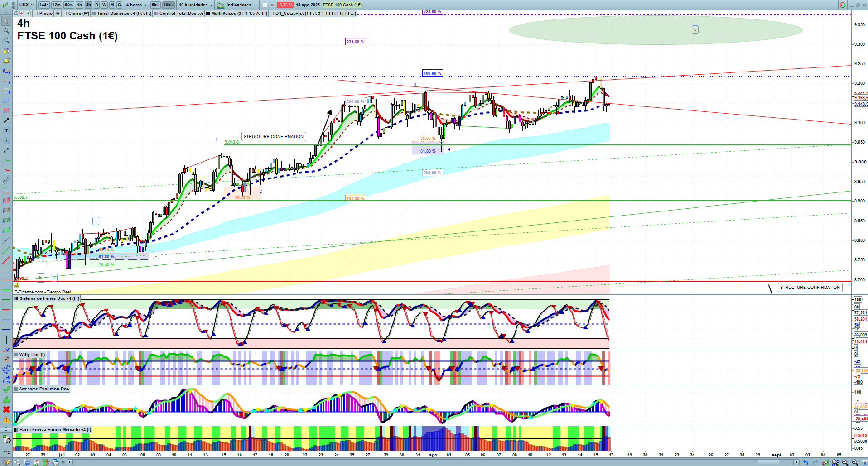Undo last action in bottom toolbar
The height and width of the screenshot is (466, 868).
pyautogui.click(x=805, y=462)
